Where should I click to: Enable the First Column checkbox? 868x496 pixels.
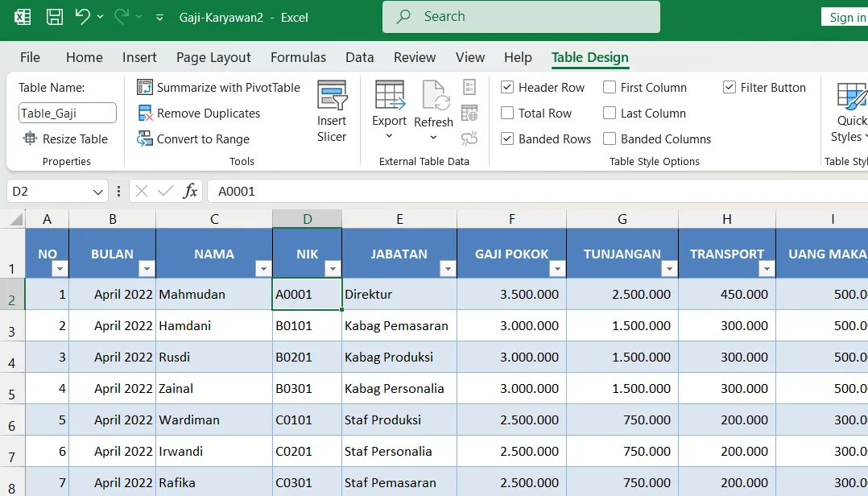[610, 87]
